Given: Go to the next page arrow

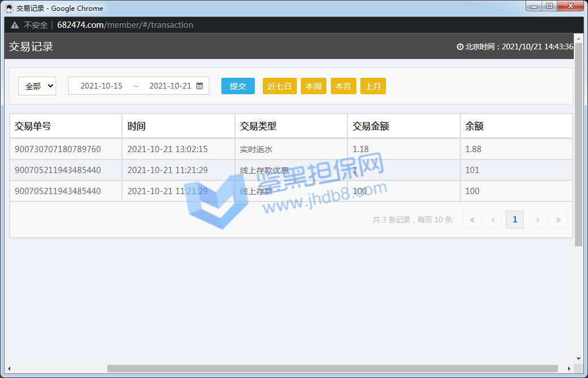Looking at the screenshot, I should [537, 220].
